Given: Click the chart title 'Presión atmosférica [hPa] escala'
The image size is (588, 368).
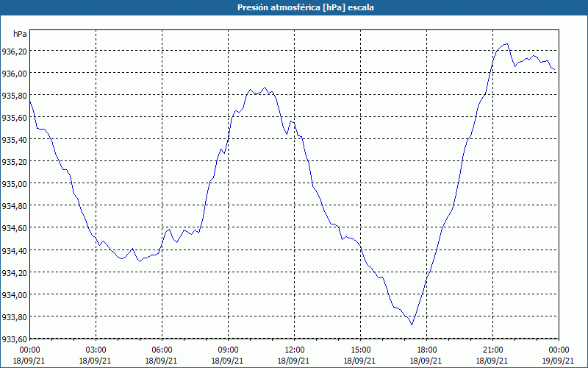Looking at the screenshot, I should click(305, 7).
